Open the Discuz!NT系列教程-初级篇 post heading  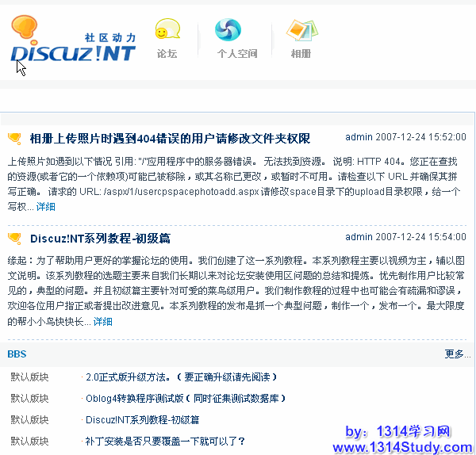point(100,238)
